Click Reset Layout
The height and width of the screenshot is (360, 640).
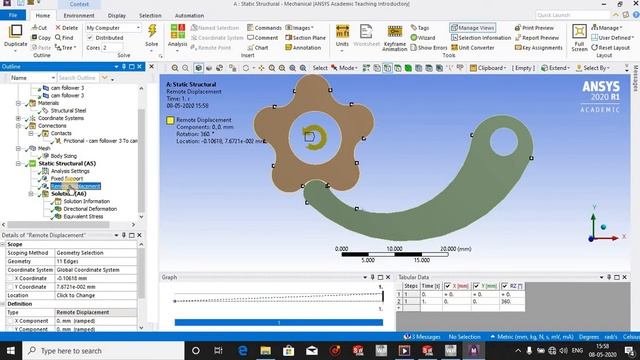(x=611, y=47)
